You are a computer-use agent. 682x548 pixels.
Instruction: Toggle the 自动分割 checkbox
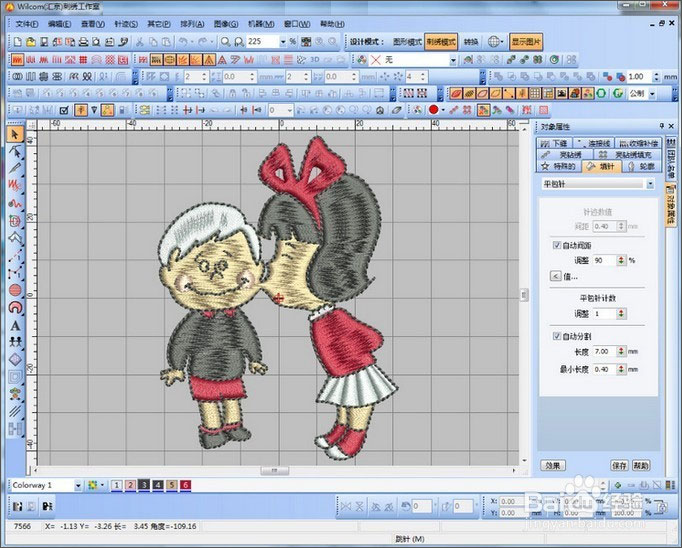[557, 337]
